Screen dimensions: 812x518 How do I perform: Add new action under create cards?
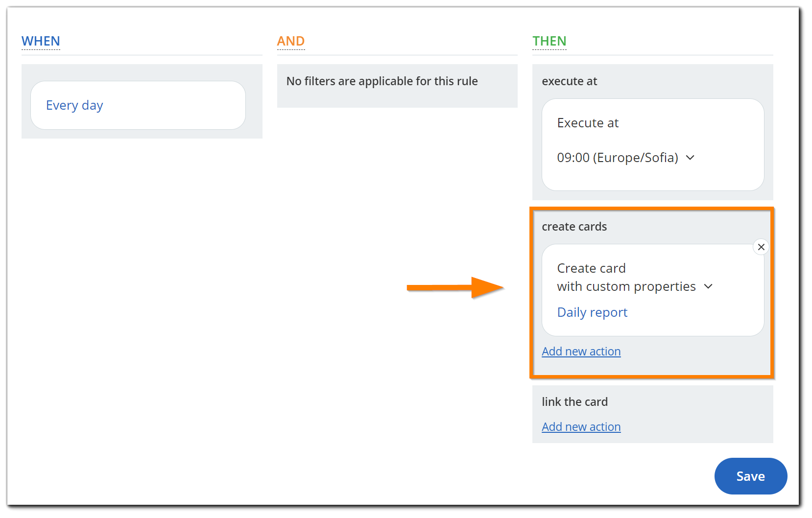(581, 352)
